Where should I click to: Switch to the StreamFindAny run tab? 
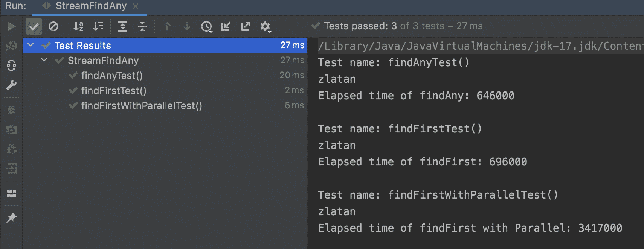(90, 6)
